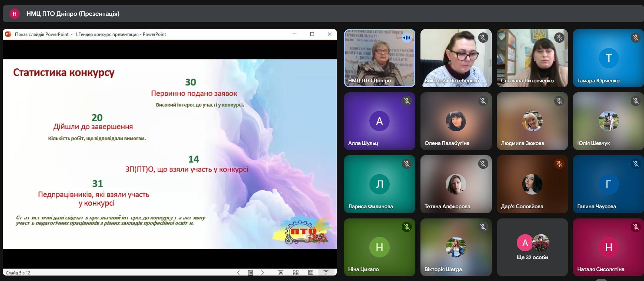Select the Алла Шульц participant tile

pos(379,121)
